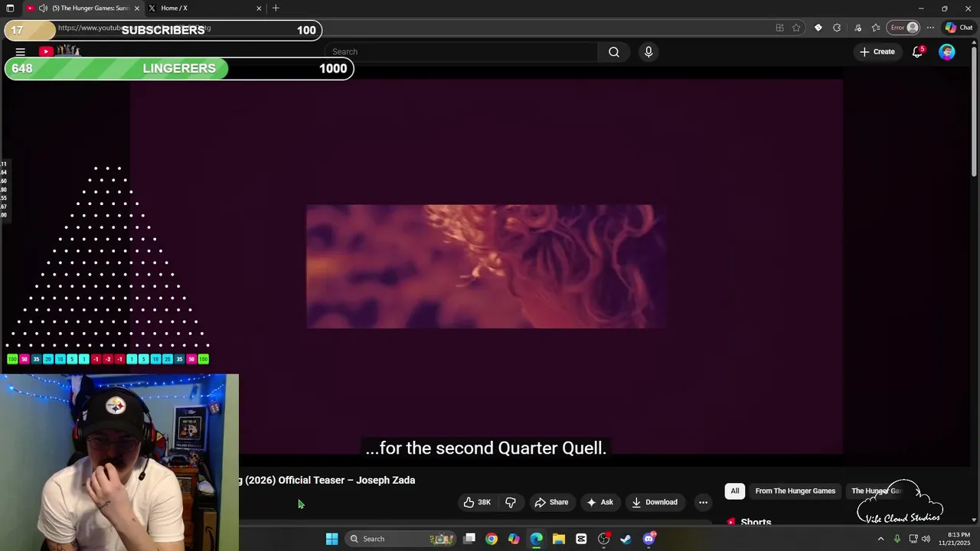Open Task View from taskbar
The height and width of the screenshot is (551, 980).
(469, 539)
